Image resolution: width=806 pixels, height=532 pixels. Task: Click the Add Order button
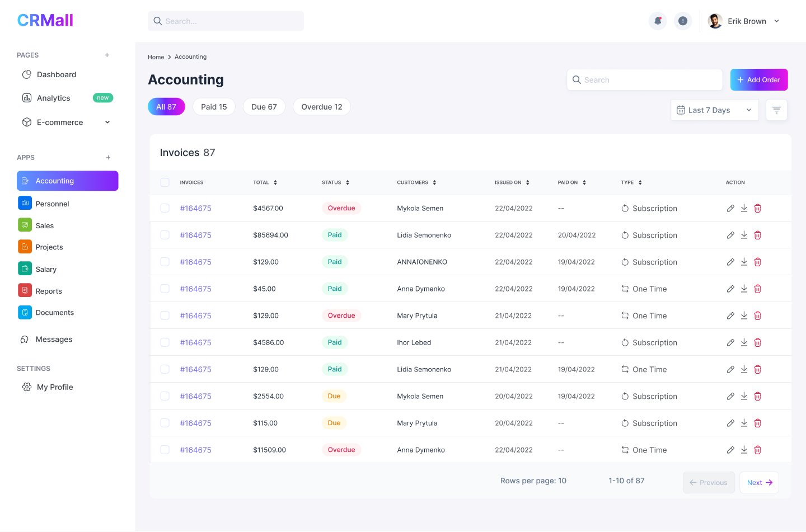[x=758, y=80]
